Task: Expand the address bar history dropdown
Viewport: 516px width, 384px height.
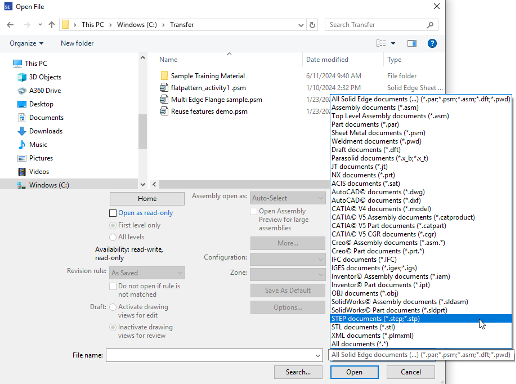Action: pyautogui.click(x=301, y=25)
